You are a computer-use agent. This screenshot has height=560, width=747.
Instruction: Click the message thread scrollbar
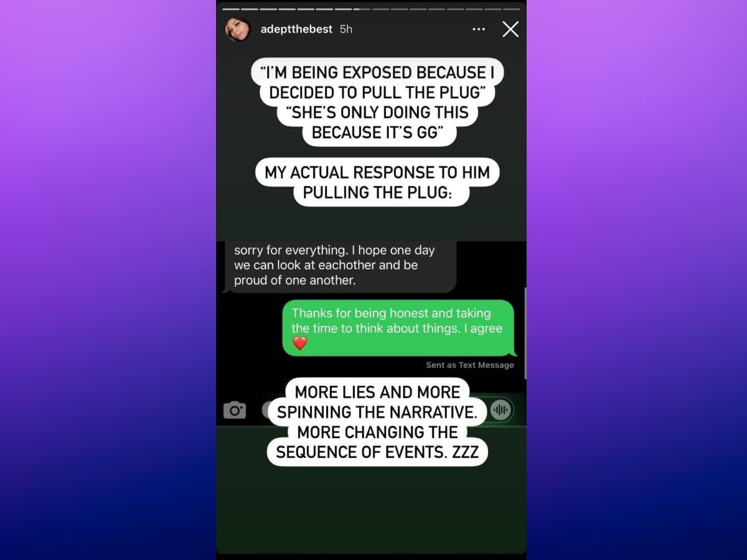(525, 333)
